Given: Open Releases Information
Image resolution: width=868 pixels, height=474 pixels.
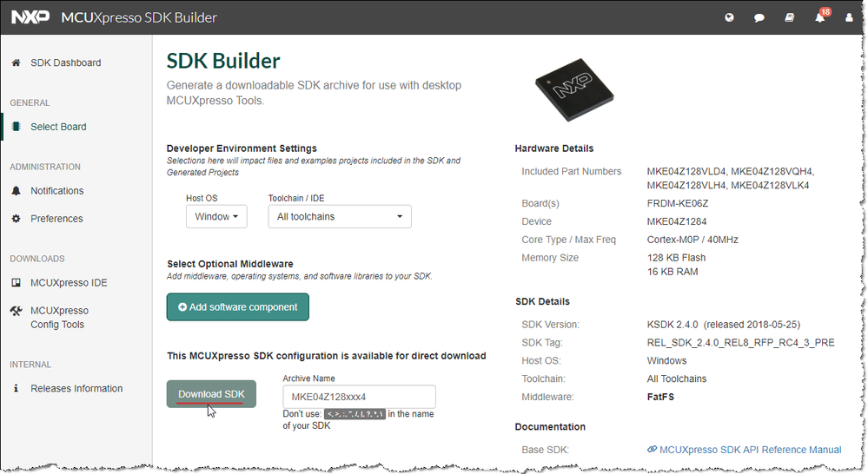Looking at the screenshot, I should point(76,388).
